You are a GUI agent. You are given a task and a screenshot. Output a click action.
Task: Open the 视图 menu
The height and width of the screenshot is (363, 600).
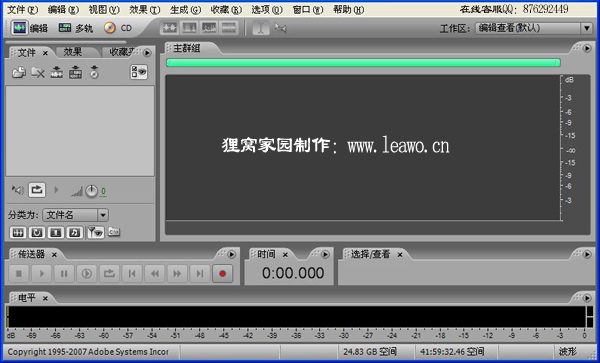click(x=104, y=10)
